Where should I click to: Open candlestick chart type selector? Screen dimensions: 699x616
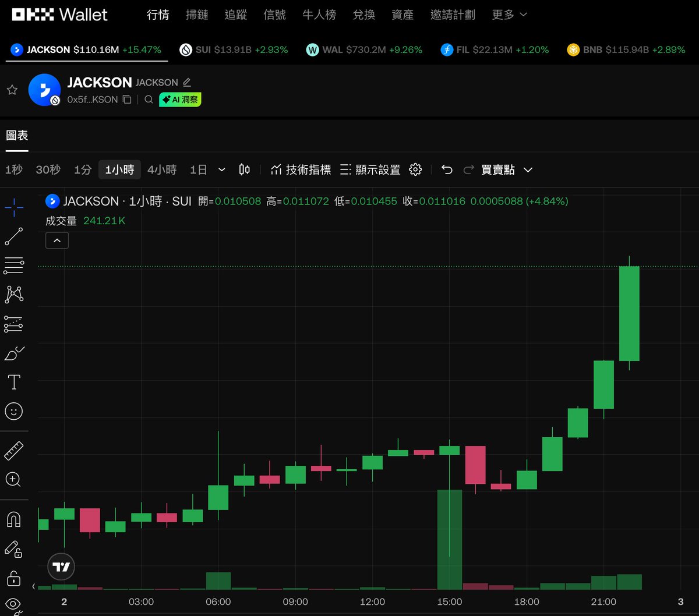[x=245, y=169]
